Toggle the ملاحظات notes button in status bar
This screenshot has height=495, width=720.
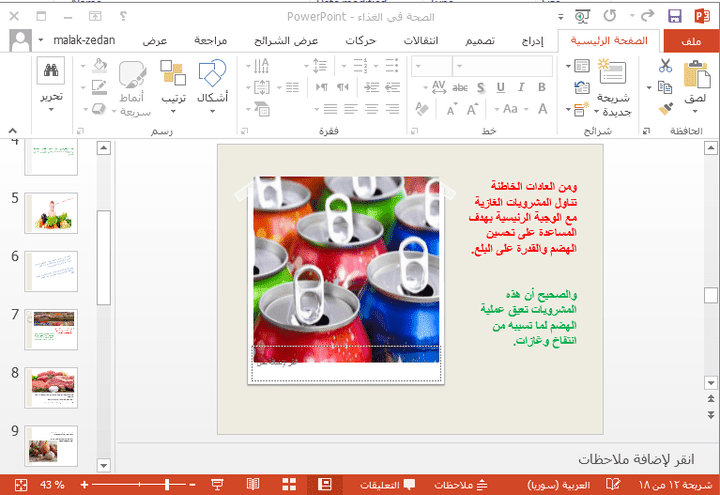click(461, 484)
